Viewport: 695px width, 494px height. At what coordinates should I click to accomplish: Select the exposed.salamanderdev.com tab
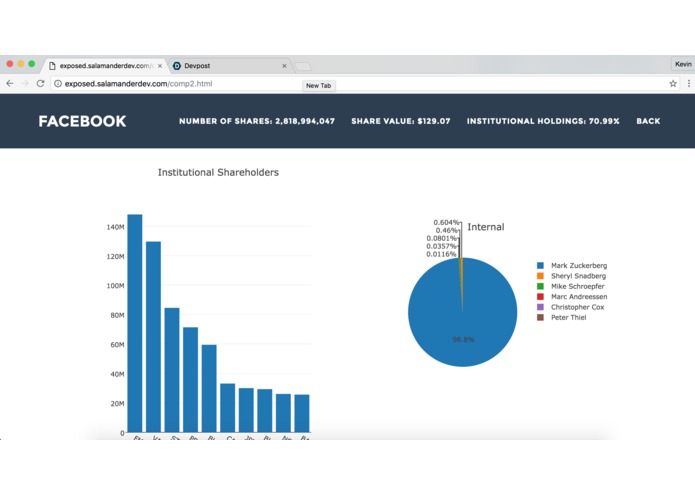[105, 66]
